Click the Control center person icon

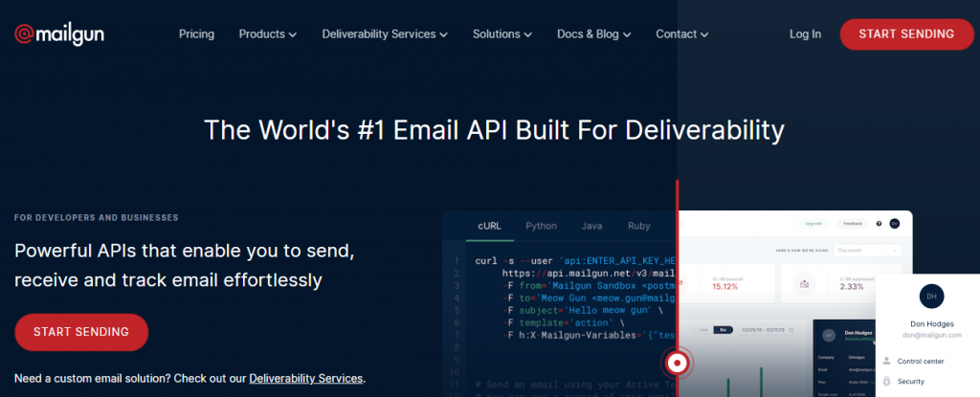pyautogui.click(x=886, y=361)
